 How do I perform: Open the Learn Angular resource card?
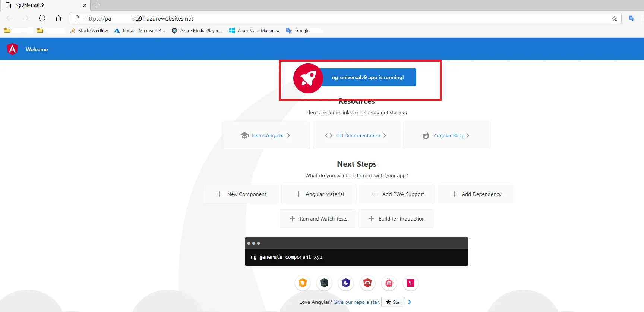click(266, 135)
